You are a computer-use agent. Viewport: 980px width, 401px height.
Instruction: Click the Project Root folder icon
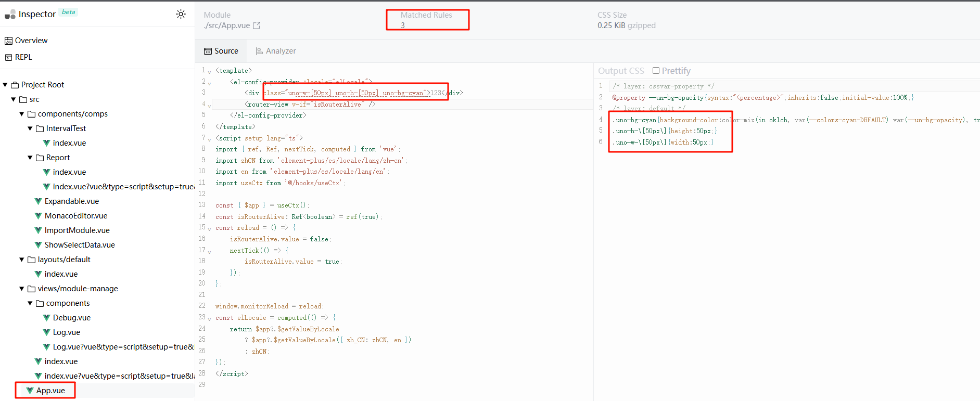pyautogui.click(x=15, y=85)
